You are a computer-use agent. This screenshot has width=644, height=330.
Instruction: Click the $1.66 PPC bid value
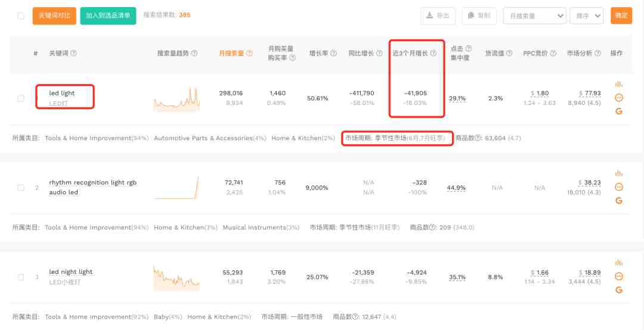pos(540,273)
